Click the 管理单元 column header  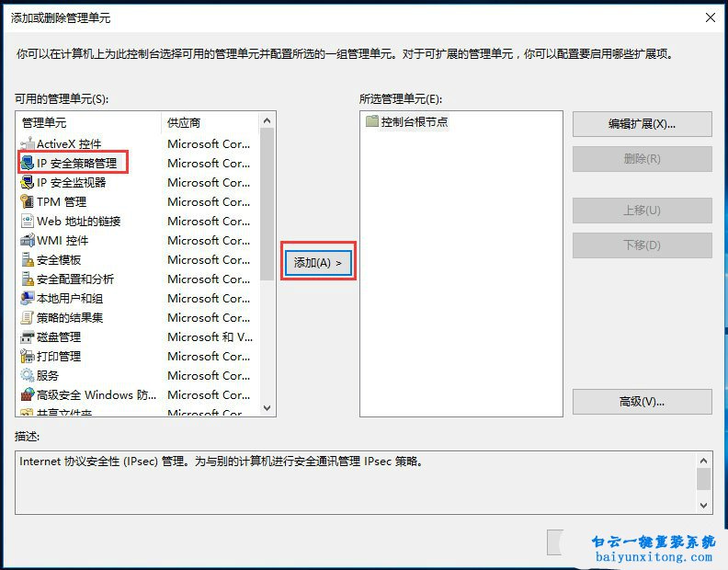[x=88, y=122]
